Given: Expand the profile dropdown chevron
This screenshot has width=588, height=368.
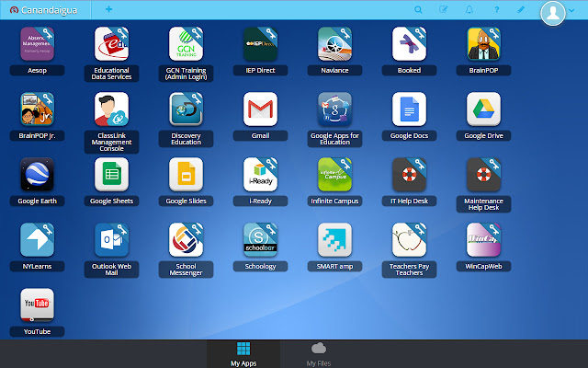Looking at the screenshot, I should click(571, 10).
